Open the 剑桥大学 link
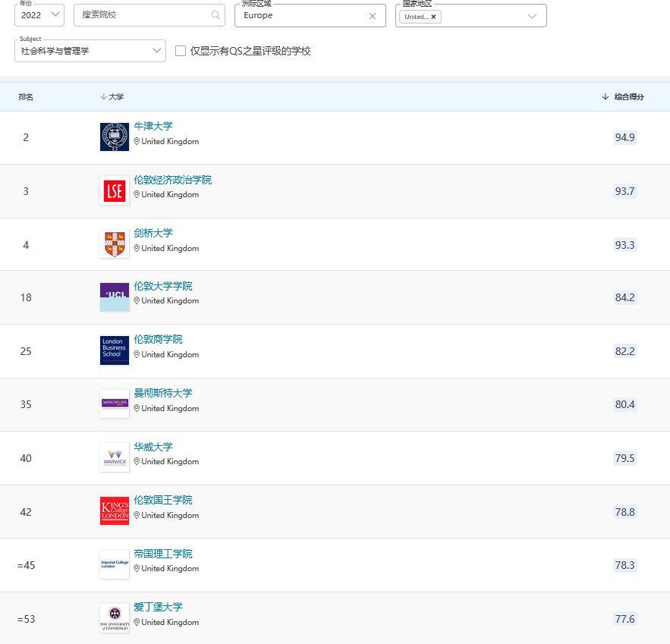The image size is (670, 644). pos(153,233)
